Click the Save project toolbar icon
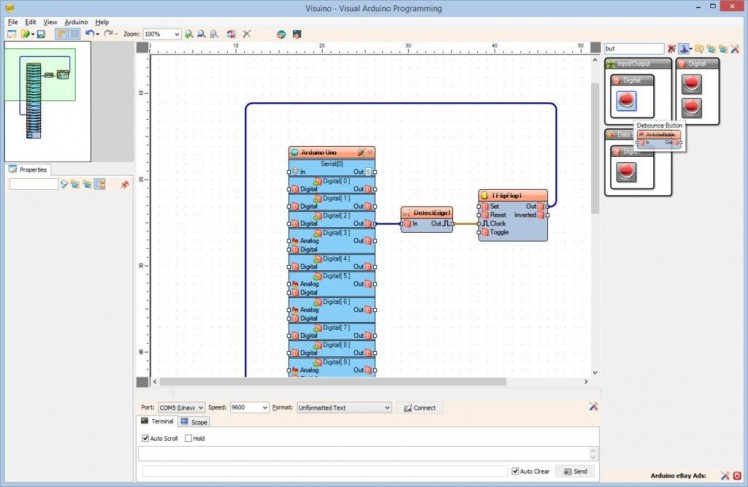 point(41,34)
